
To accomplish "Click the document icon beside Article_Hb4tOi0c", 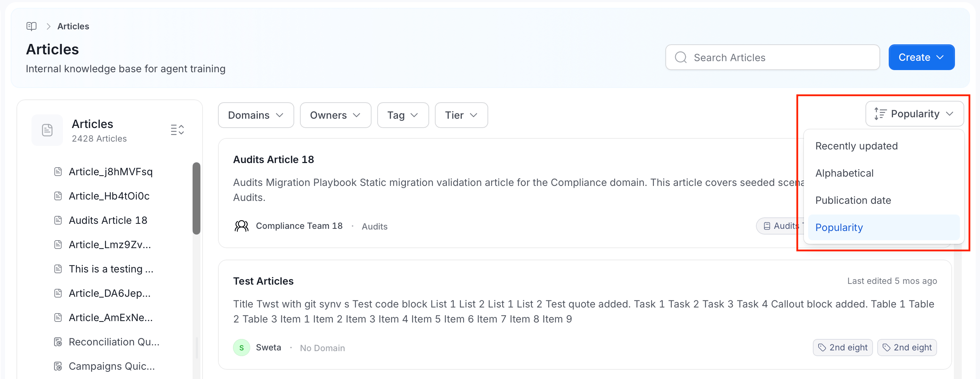I will pyautogui.click(x=58, y=196).
